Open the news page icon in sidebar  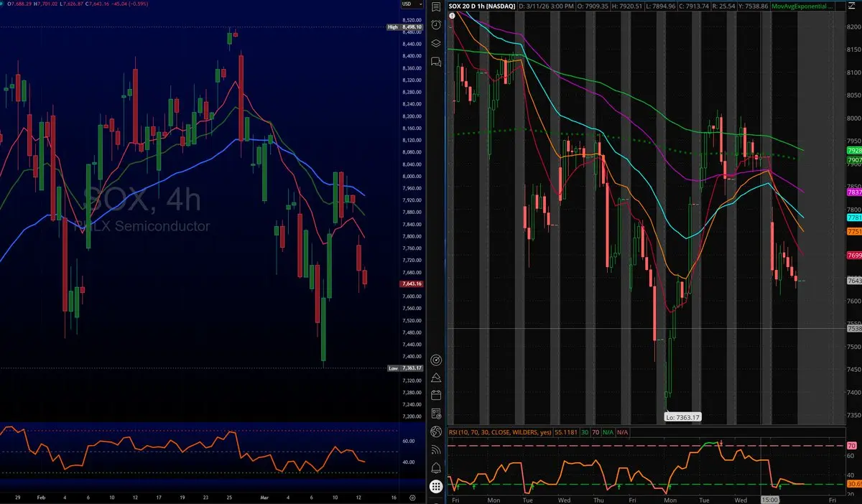tap(435, 414)
